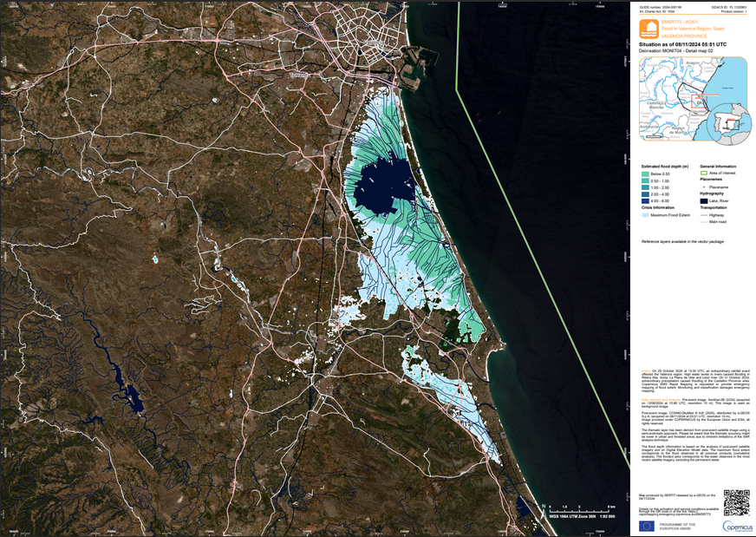Click the Lake, River hydrography symbol

click(705, 200)
